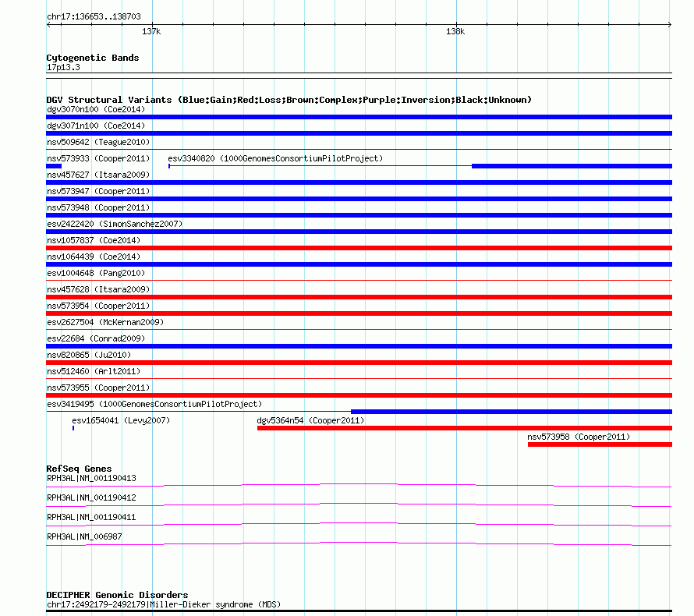Click esv2627504 (McKernan2009) variant label
Image resolution: width=694 pixels, height=616 pixels.
click(105, 322)
